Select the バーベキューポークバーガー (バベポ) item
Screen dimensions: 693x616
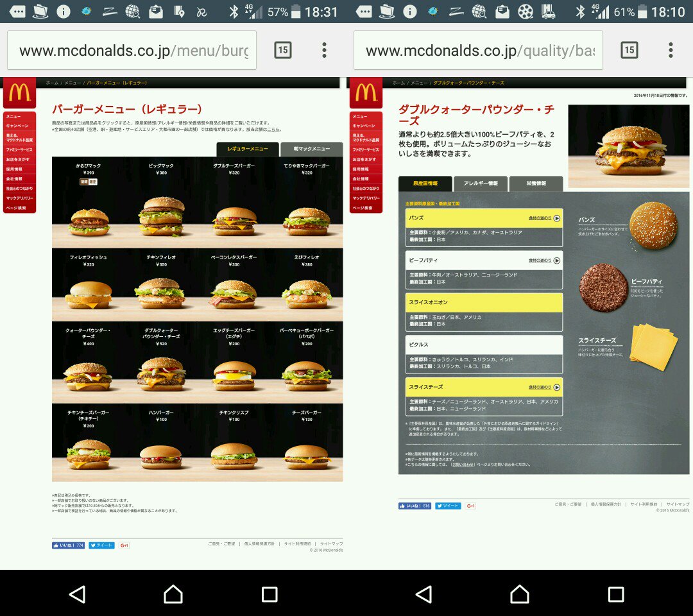coord(307,363)
